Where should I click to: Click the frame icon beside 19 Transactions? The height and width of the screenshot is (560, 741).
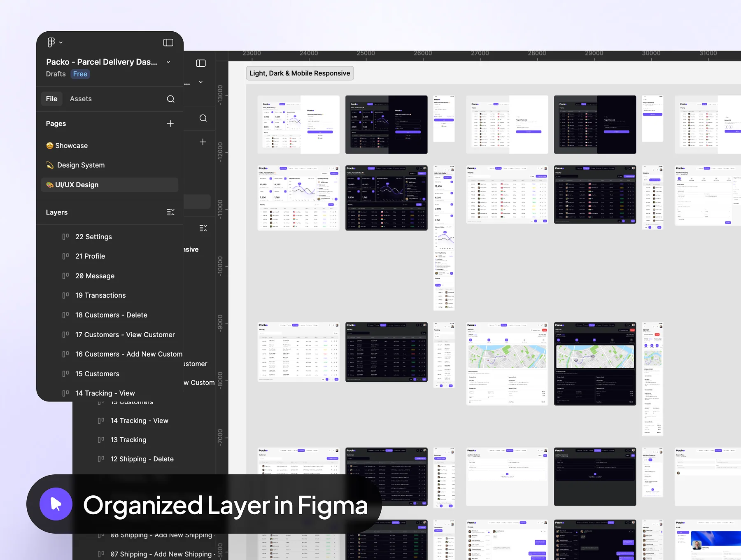[x=65, y=295]
